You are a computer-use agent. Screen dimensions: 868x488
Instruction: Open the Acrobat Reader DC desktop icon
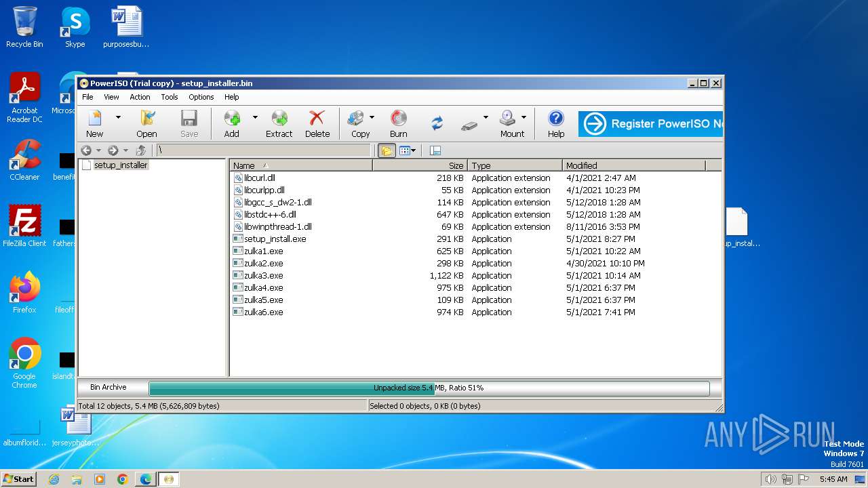coord(24,98)
